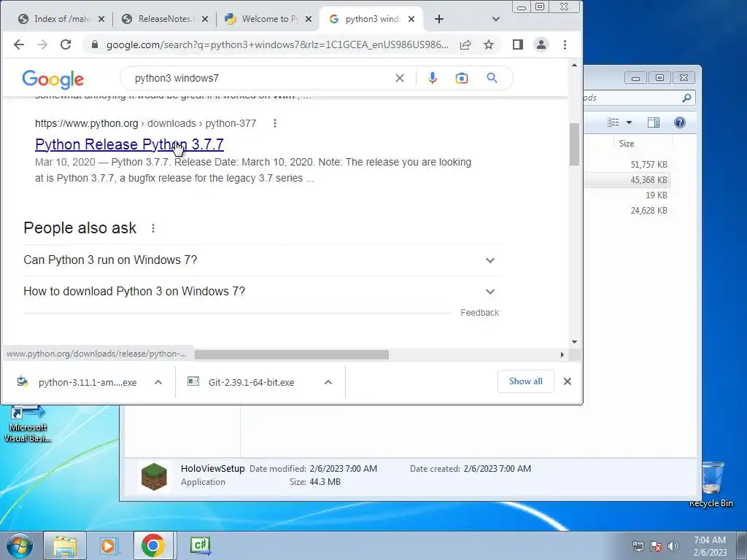The width and height of the screenshot is (747, 560).
Task: Open Chrome side panel icon
Action: pyautogui.click(x=518, y=44)
